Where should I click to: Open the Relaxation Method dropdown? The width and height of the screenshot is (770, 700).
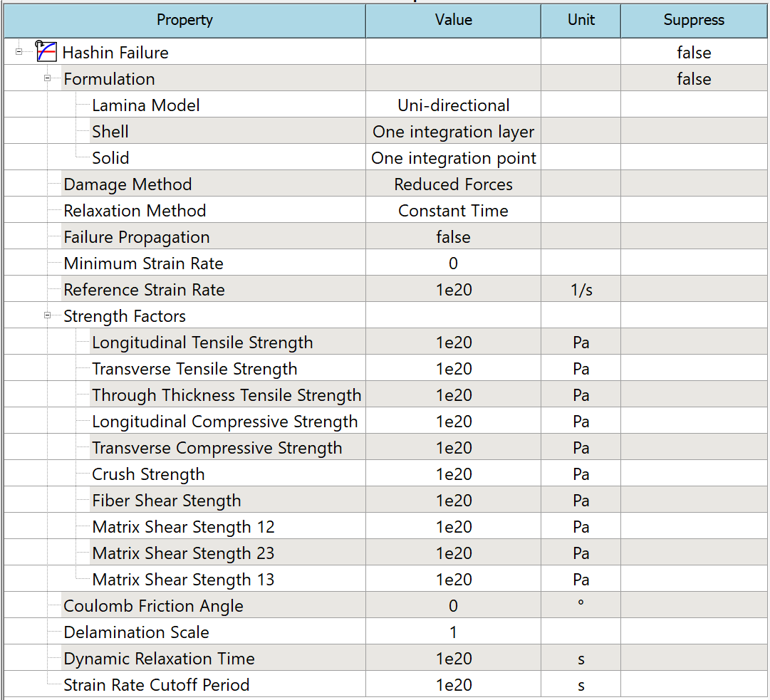click(453, 210)
